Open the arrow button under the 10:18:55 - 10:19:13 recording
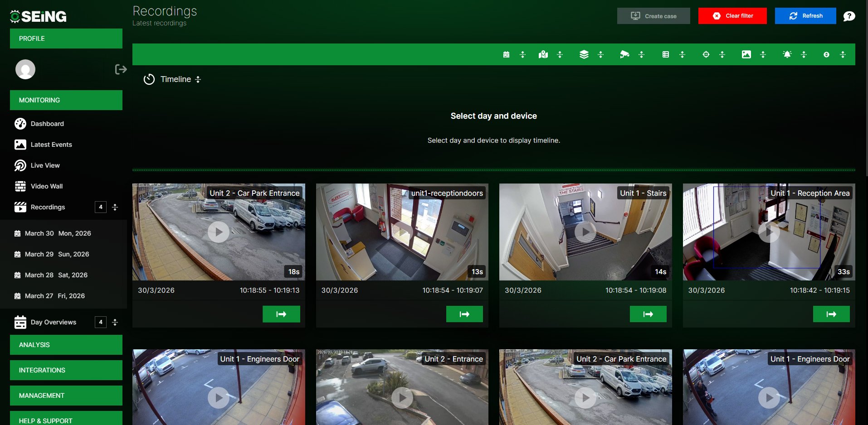The image size is (868, 425). tap(281, 314)
